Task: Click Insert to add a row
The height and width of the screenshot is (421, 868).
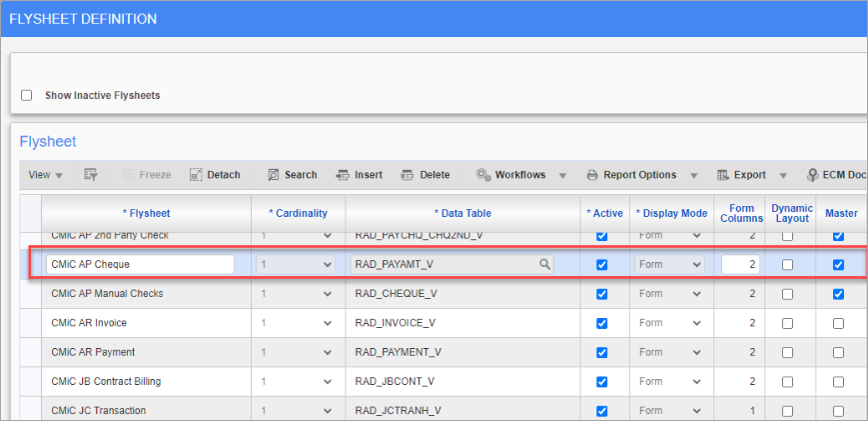Action: coord(360,175)
